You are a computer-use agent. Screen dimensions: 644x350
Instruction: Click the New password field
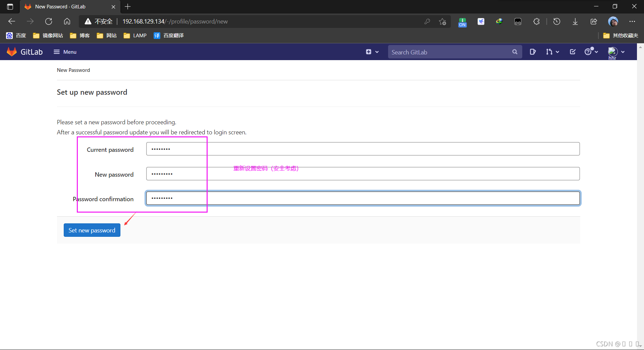[363, 174]
